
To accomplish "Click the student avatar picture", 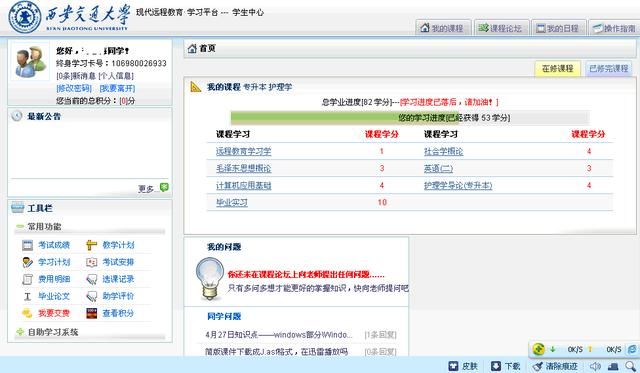I will click(x=30, y=61).
